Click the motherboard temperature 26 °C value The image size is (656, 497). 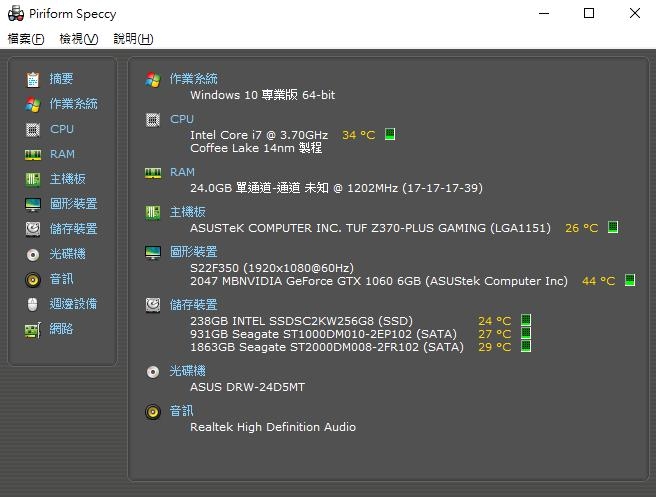pos(582,228)
